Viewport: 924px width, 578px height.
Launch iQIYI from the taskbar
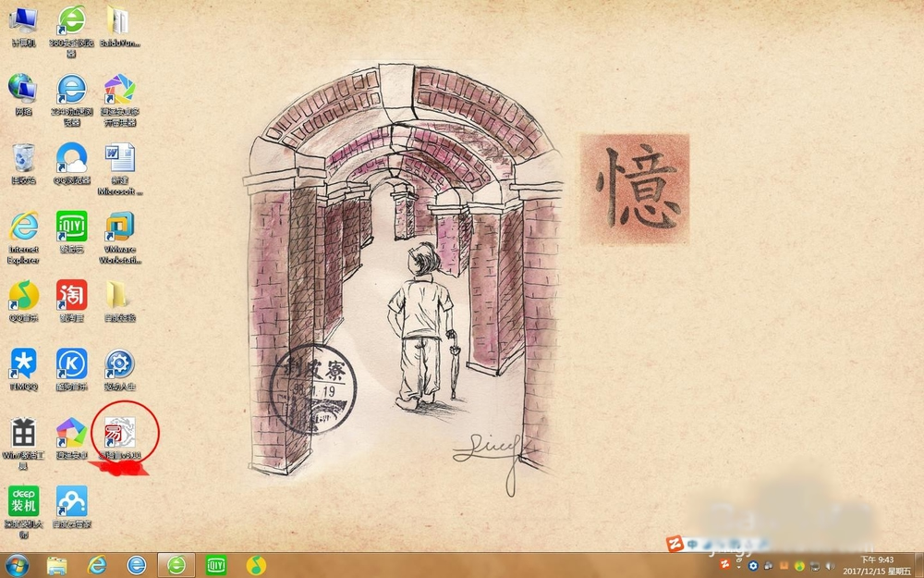[215, 564]
